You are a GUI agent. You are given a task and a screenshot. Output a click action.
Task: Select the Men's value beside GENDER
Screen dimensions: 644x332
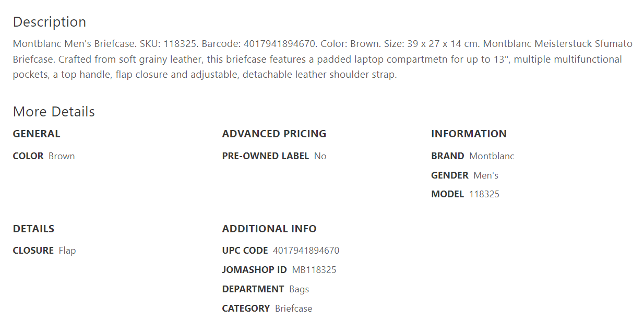(486, 175)
